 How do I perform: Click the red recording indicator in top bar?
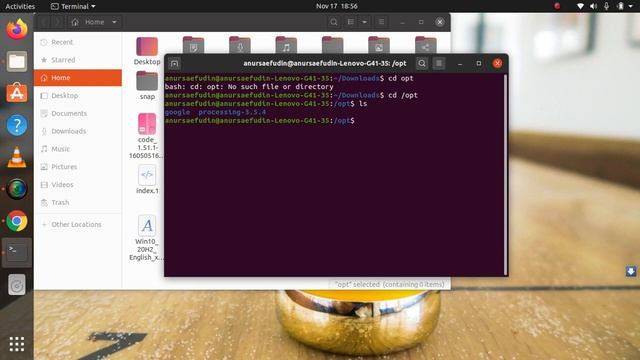557,6
